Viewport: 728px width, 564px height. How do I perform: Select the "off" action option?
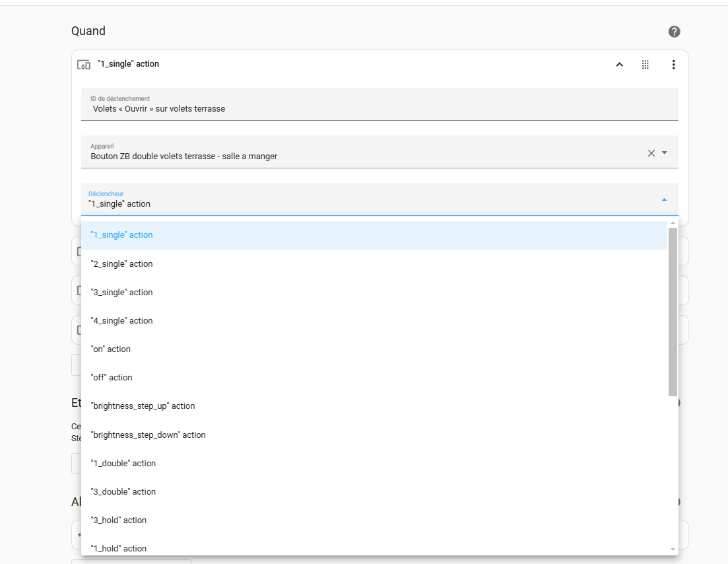click(111, 378)
